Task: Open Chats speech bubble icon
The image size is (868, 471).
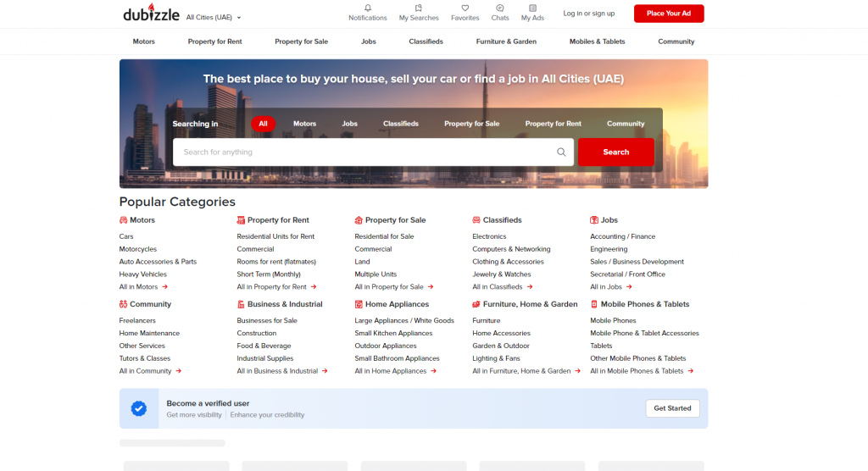Action: point(500,8)
